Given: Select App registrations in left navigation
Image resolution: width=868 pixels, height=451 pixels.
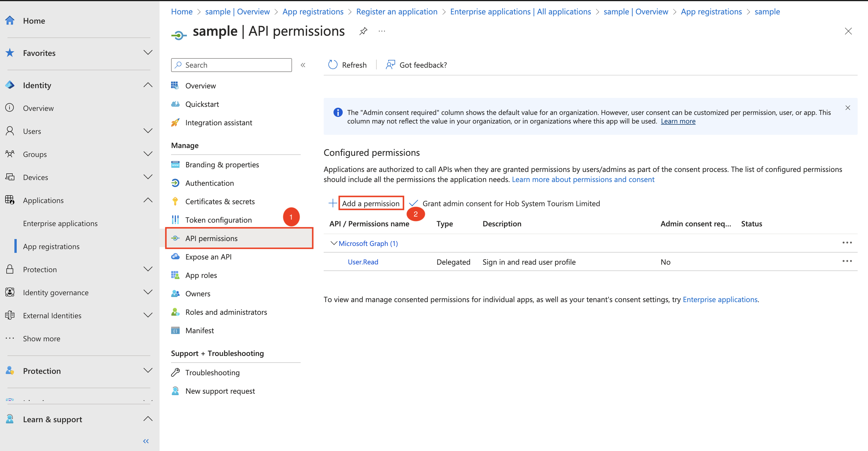Looking at the screenshot, I should click(51, 247).
